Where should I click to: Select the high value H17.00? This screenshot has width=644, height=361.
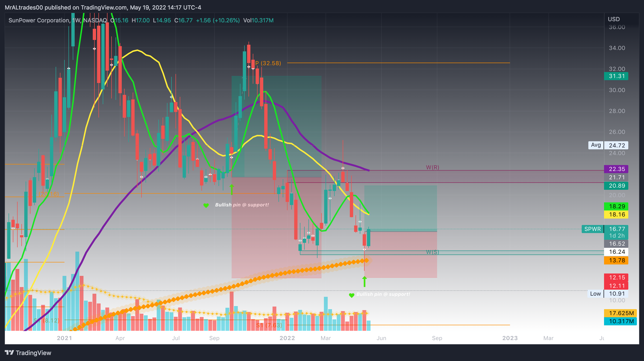(141, 20)
